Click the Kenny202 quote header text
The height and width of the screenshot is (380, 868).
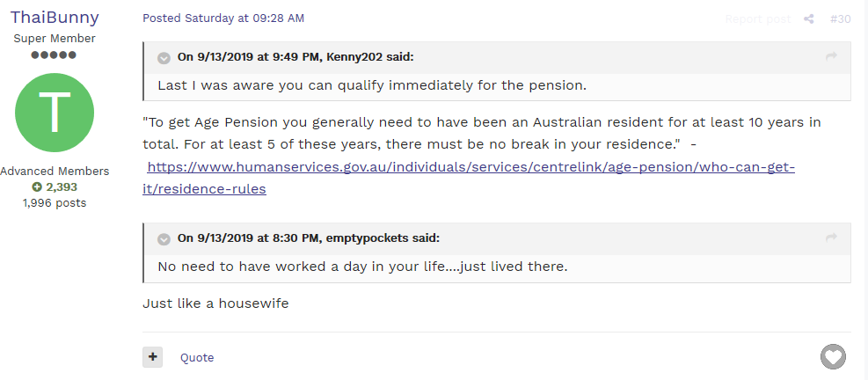coord(295,56)
